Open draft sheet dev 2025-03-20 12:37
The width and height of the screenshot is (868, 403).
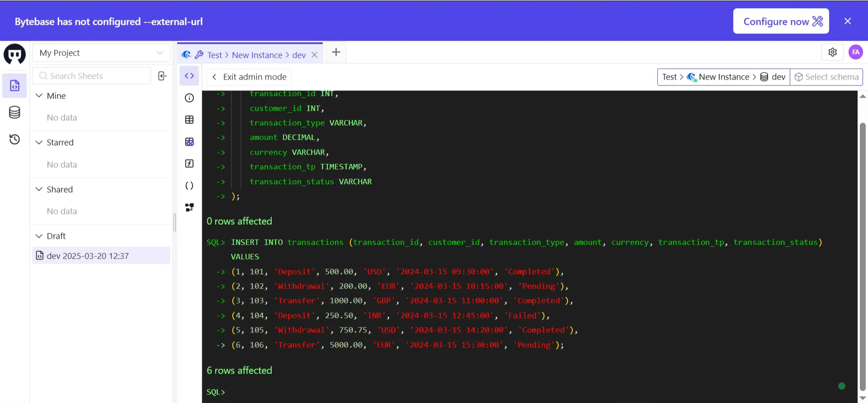click(101, 256)
